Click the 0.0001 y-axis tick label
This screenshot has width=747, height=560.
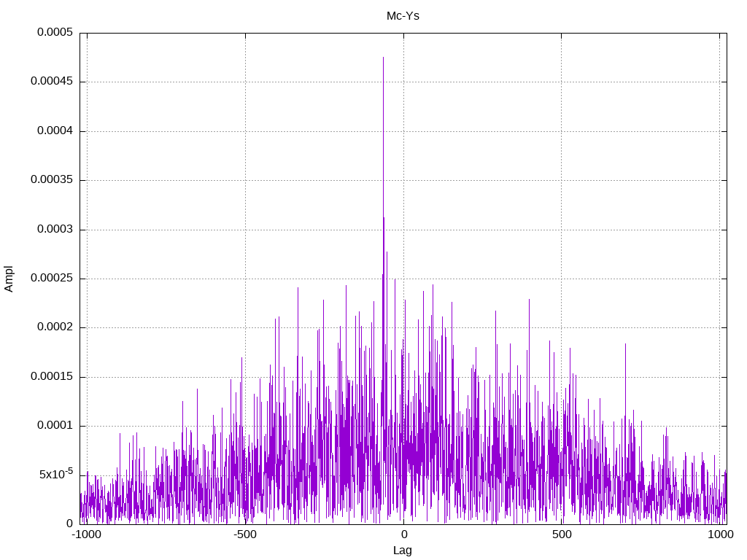[55, 425]
